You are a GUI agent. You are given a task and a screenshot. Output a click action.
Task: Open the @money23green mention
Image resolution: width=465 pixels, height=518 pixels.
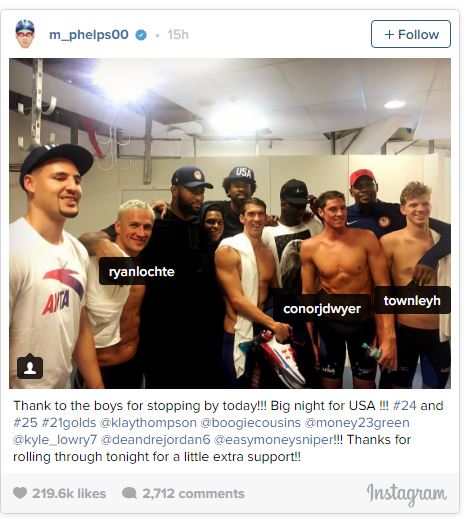(357, 423)
